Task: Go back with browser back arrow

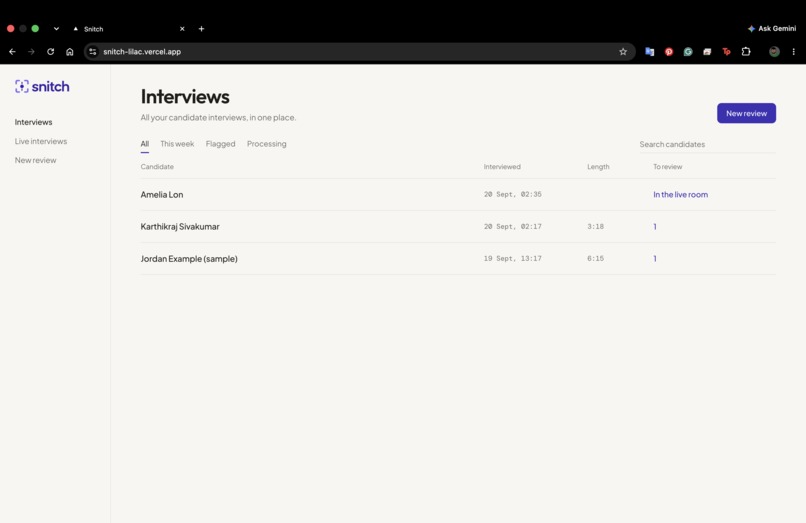Action: click(12, 51)
